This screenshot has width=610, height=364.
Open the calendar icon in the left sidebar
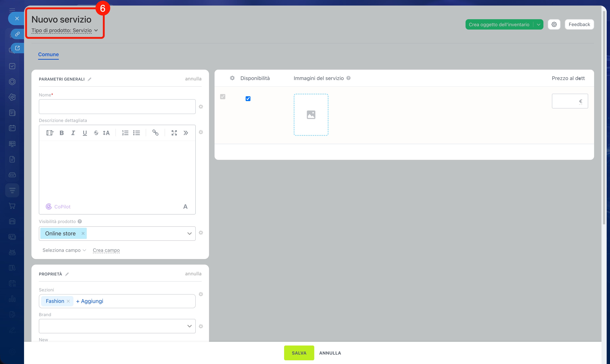click(12, 128)
